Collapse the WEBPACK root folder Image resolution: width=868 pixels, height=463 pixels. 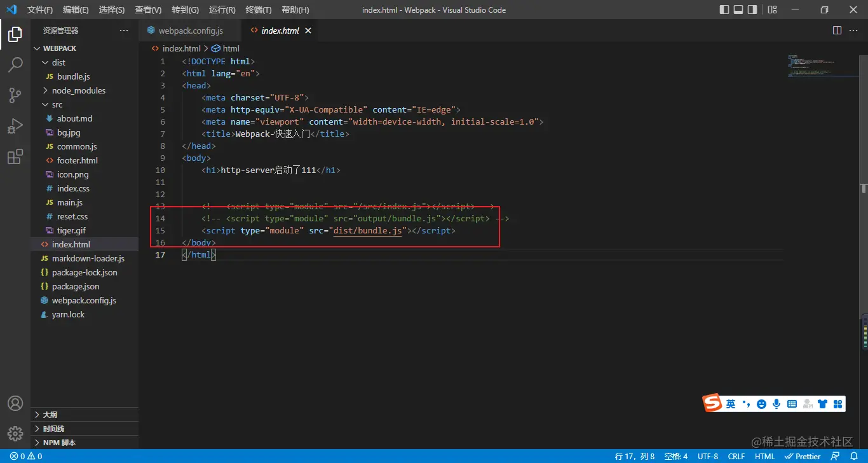tap(85, 48)
